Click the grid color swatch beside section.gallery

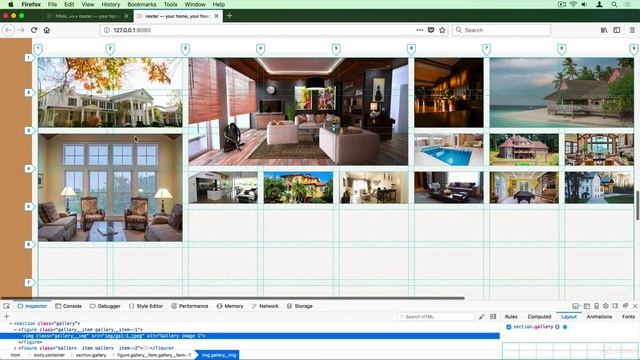coord(565,327)
